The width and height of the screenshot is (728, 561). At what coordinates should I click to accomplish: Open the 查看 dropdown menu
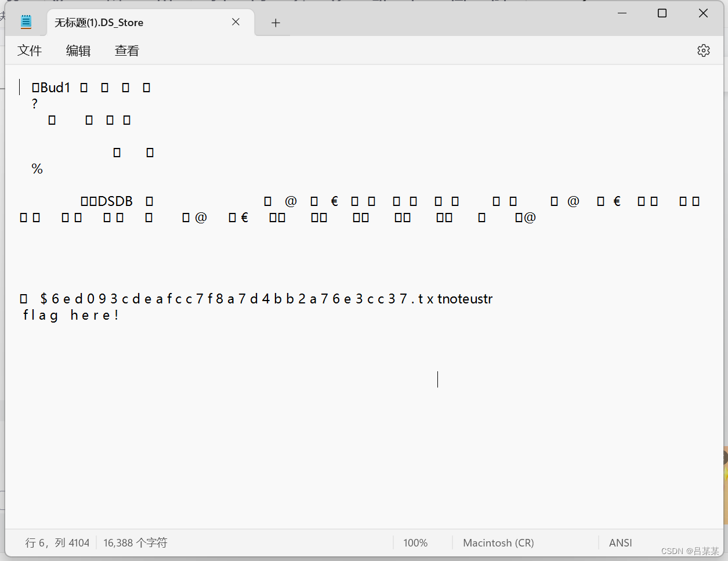click(126, 51)
